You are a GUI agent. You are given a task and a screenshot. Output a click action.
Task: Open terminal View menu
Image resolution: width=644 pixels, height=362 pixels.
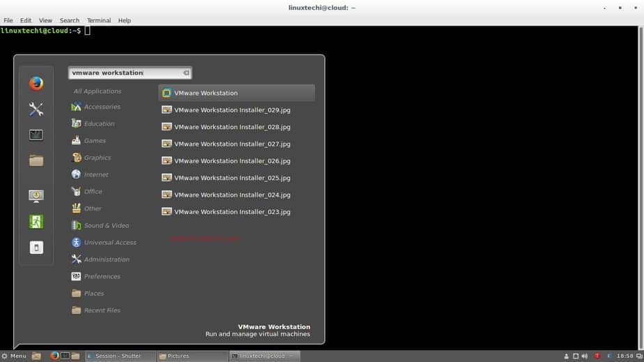click(x=45, y=20)
